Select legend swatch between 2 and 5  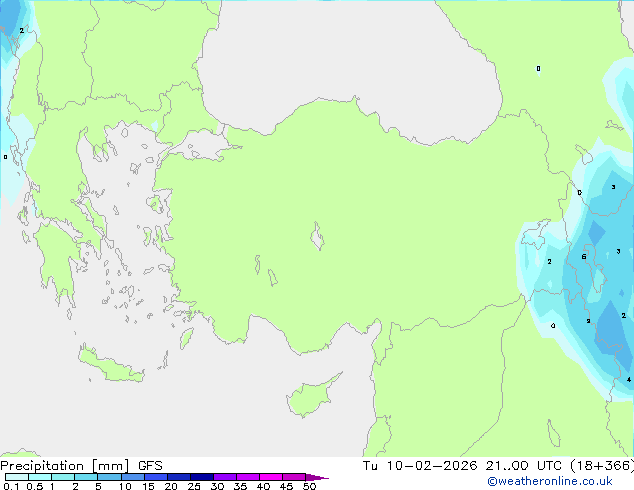click(x=86, y=477)
